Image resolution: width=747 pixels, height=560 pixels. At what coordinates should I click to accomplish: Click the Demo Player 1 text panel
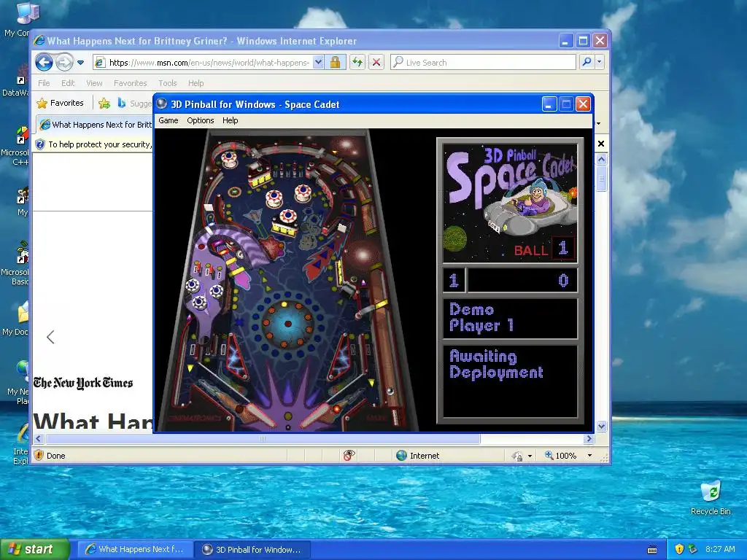click(x=510, y=319)
